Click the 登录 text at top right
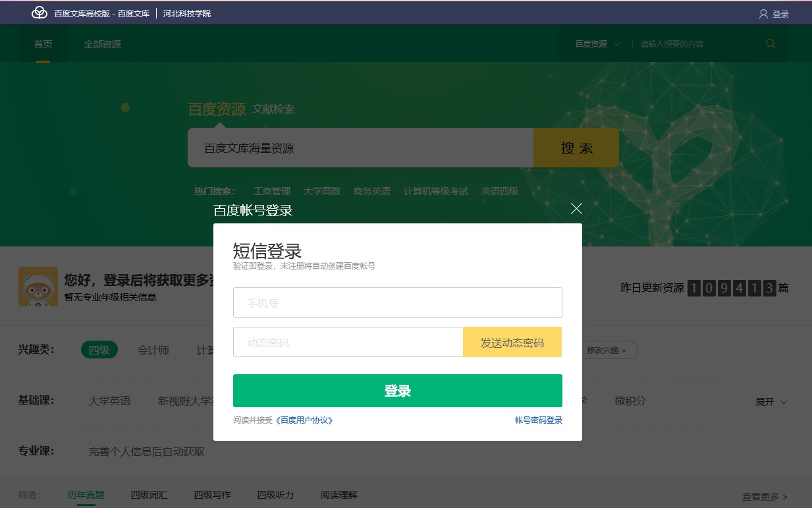 coord(780,14)
